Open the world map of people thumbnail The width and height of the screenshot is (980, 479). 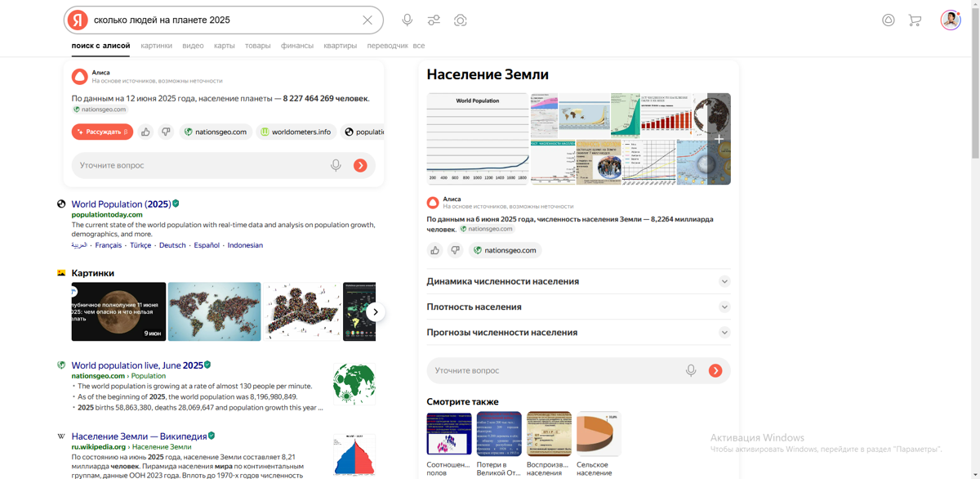pos(214,311)
